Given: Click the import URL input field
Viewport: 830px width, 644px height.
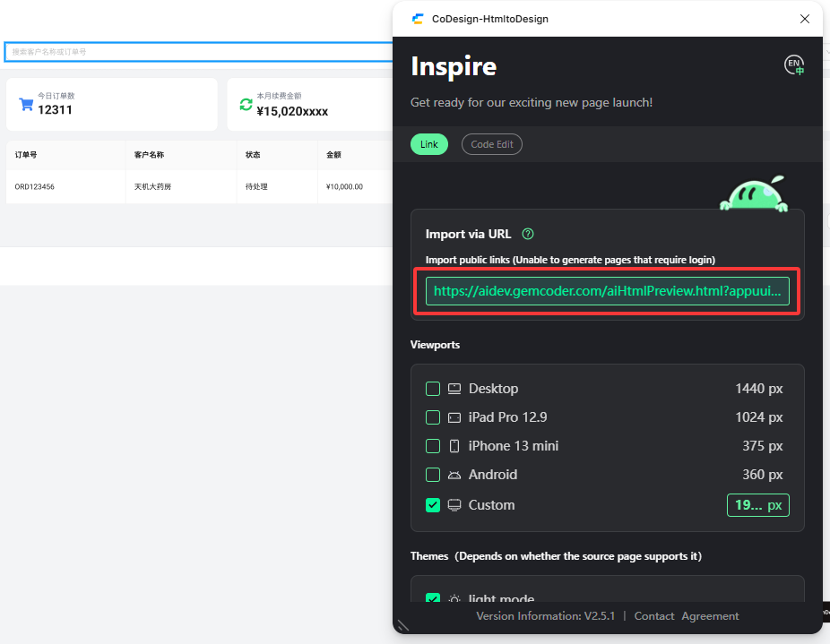Looking at the screenshot, I should (607, 291).
